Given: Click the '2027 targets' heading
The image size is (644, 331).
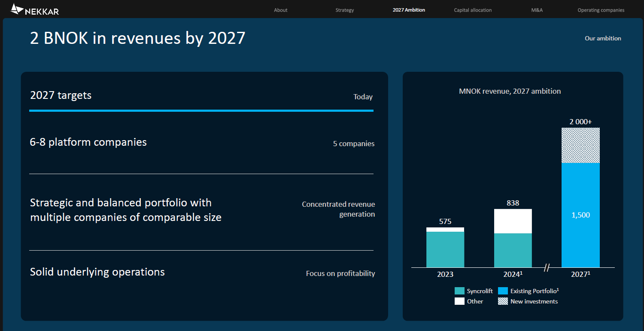Looking at the screenshot, I should tap(61, 95).
